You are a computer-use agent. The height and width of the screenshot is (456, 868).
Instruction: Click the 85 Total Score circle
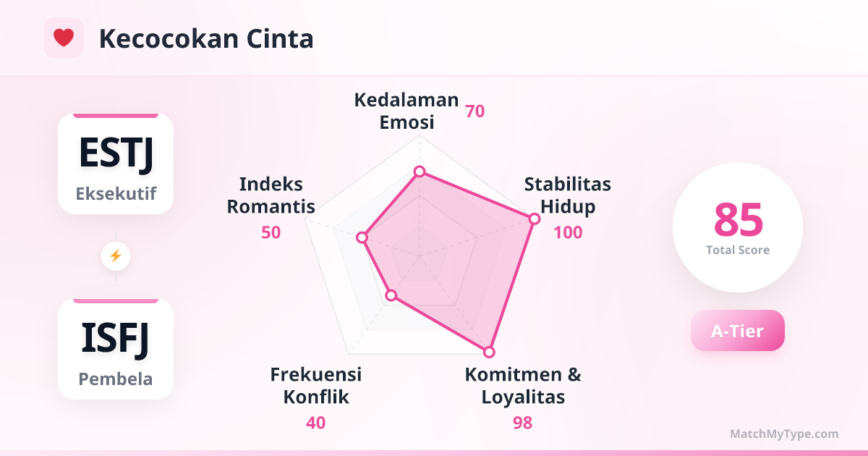[738, 227]
